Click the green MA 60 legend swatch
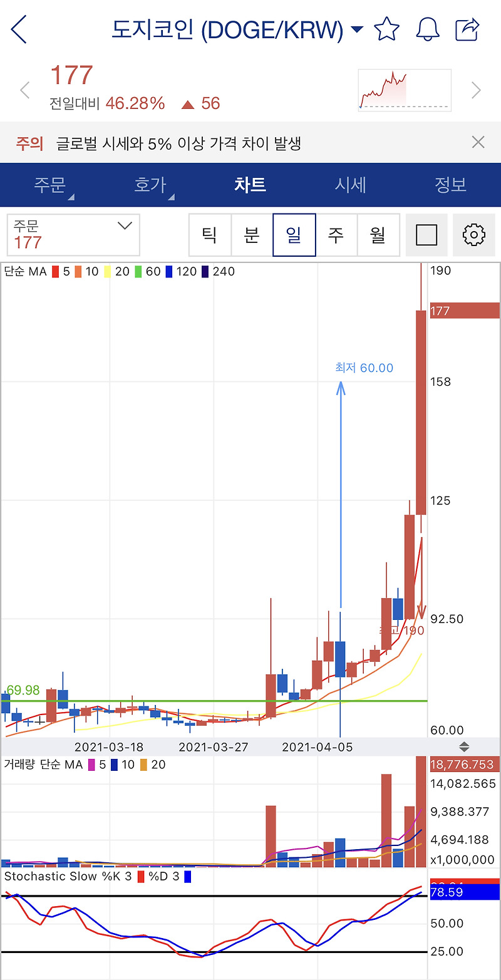 [x=138, y=272]
